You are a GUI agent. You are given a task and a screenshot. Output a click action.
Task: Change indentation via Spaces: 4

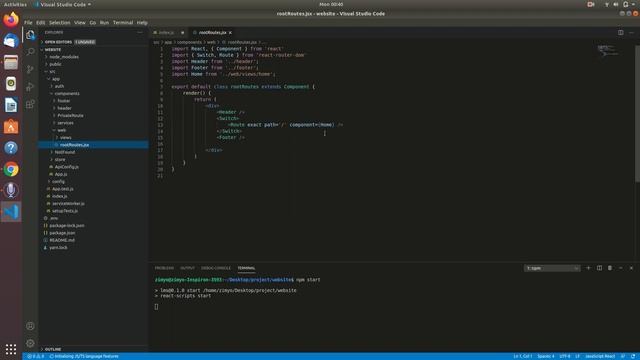coord(546,356)
